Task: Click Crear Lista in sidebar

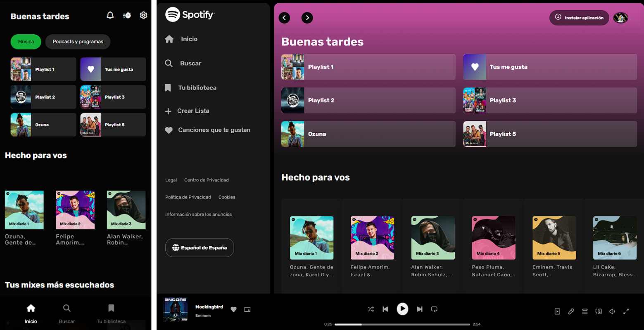Action: (187, 111)
